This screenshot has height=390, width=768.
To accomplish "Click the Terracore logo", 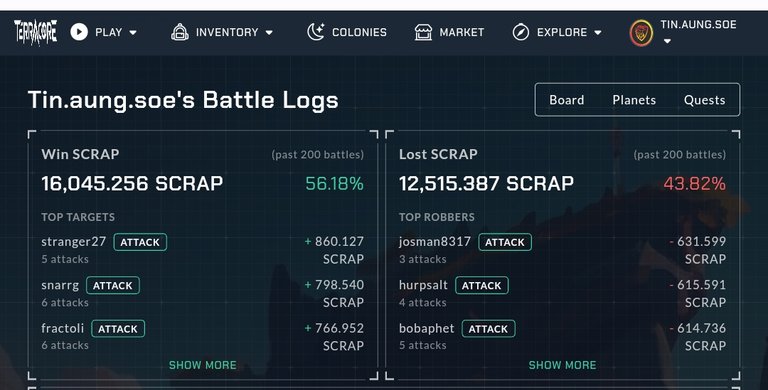I will (x=35, y=32).
